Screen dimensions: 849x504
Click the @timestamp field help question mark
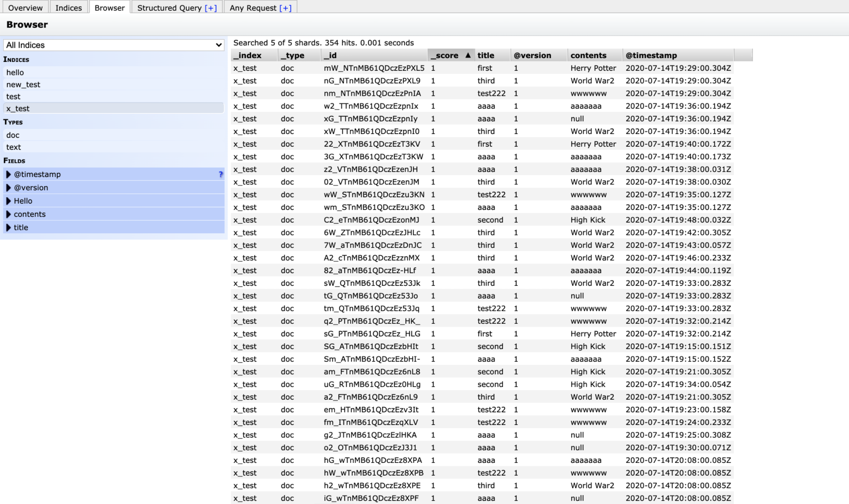tap(220, 174)
